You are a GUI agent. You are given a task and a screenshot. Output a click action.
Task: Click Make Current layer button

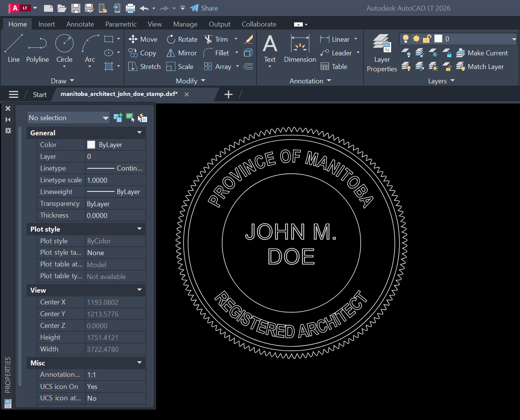pyautogui.click(x=482, y=53)
